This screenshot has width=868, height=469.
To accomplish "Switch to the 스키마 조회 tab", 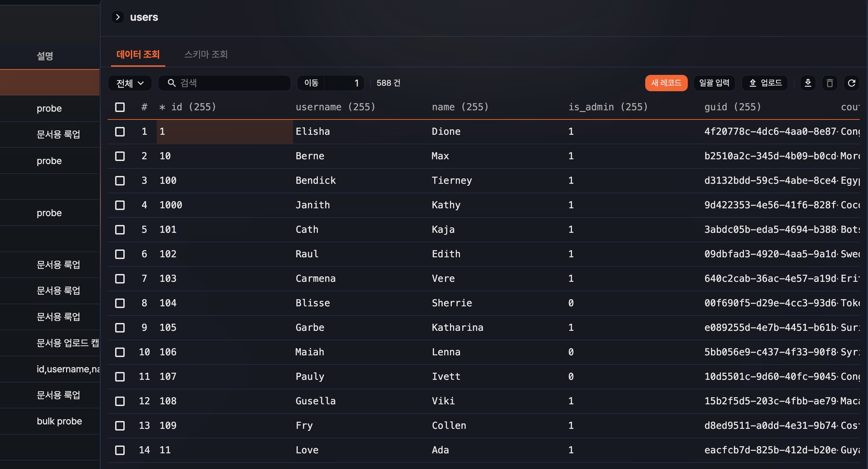I will click(206, 54).
